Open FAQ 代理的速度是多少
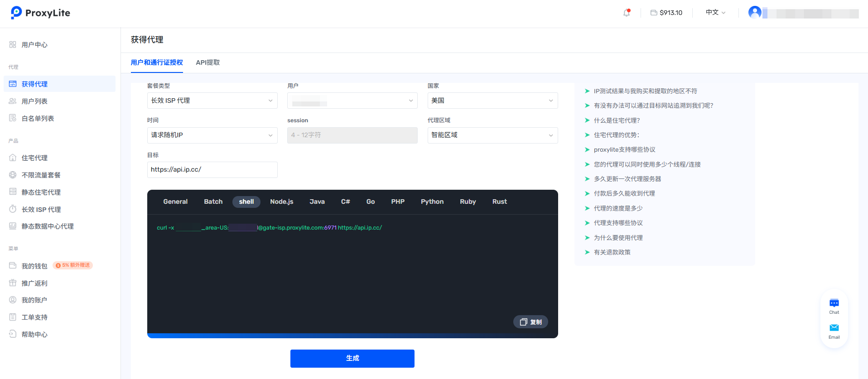The height and width of the screenshot is (379, 868). tap(618, 208)
